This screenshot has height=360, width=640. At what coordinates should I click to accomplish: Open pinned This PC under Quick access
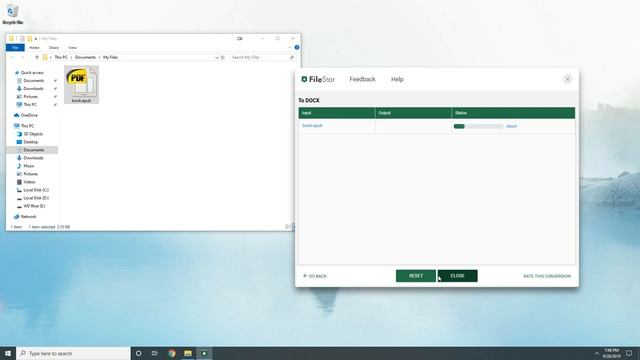click(x=29, y=104)
